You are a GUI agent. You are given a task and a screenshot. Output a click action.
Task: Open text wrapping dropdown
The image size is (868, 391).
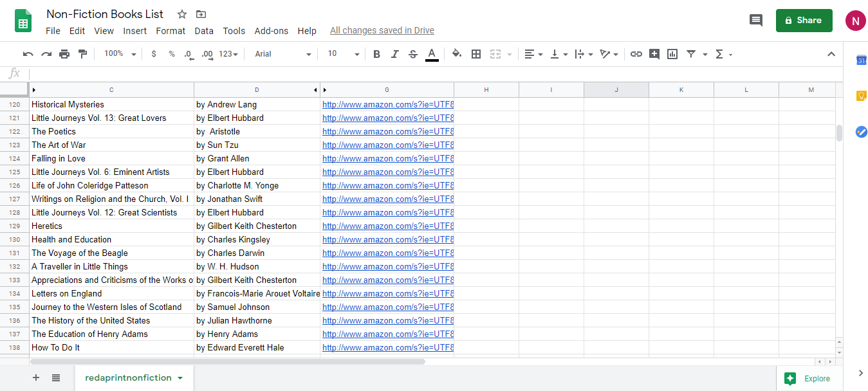tap(584, 54)
